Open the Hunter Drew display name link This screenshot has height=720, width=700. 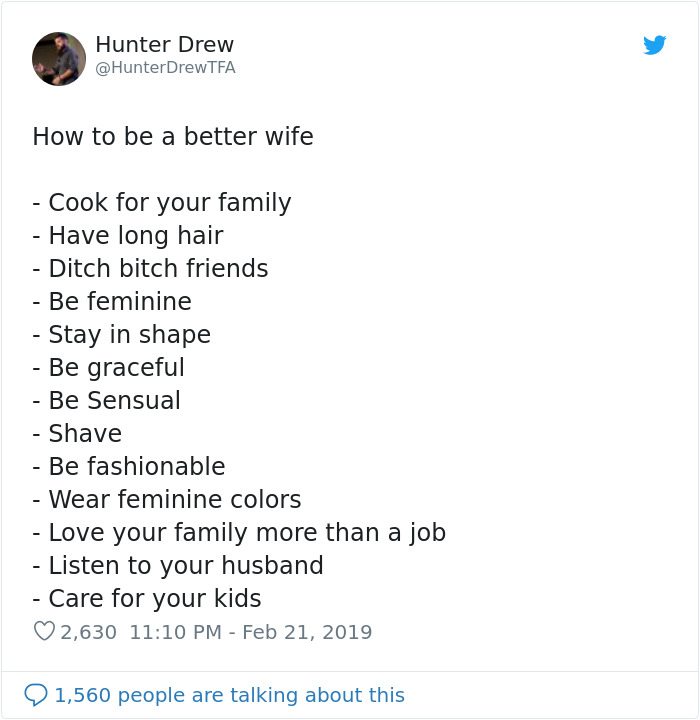[x=164, y=45]
